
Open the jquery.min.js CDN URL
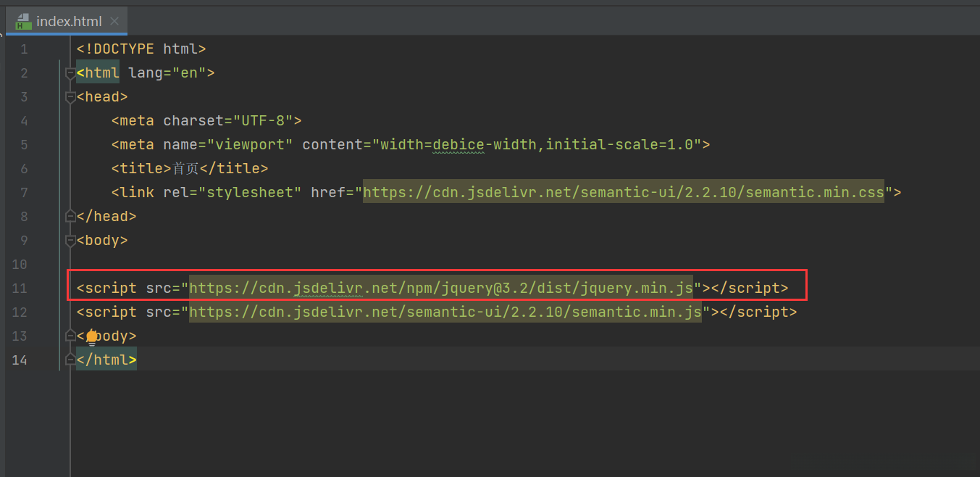coord(441,289)
